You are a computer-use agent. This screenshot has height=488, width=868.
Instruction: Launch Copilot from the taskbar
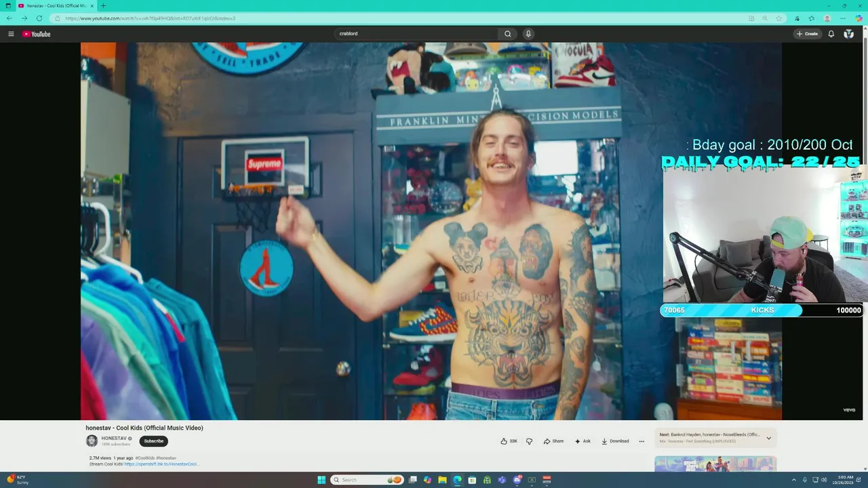(427, 480)
